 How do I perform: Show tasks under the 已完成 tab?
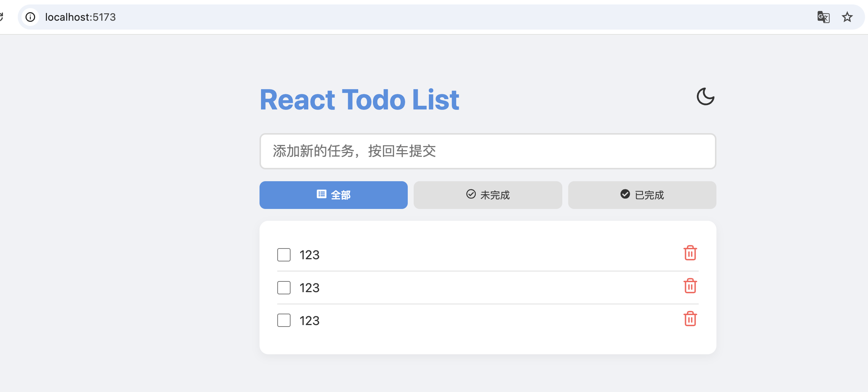click(642, 195)
